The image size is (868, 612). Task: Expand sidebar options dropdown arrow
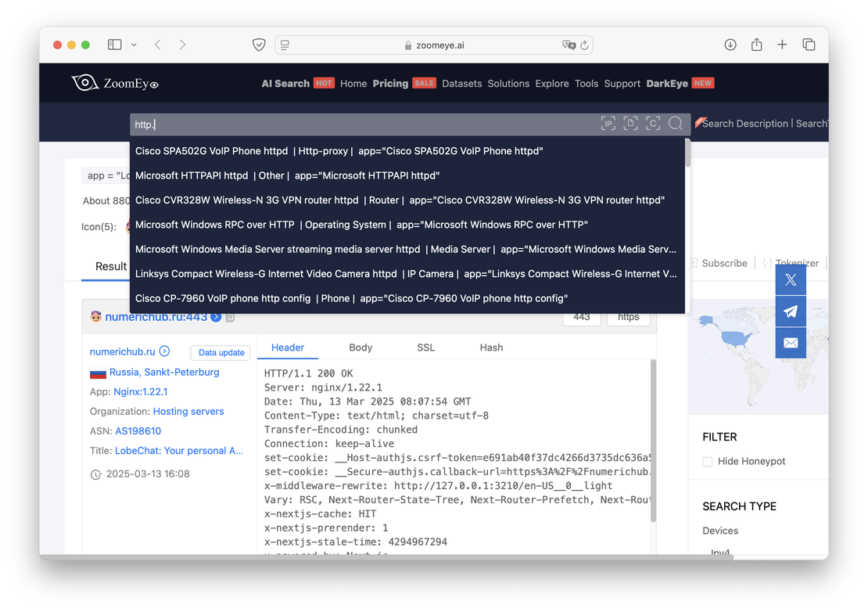(134, 45)
